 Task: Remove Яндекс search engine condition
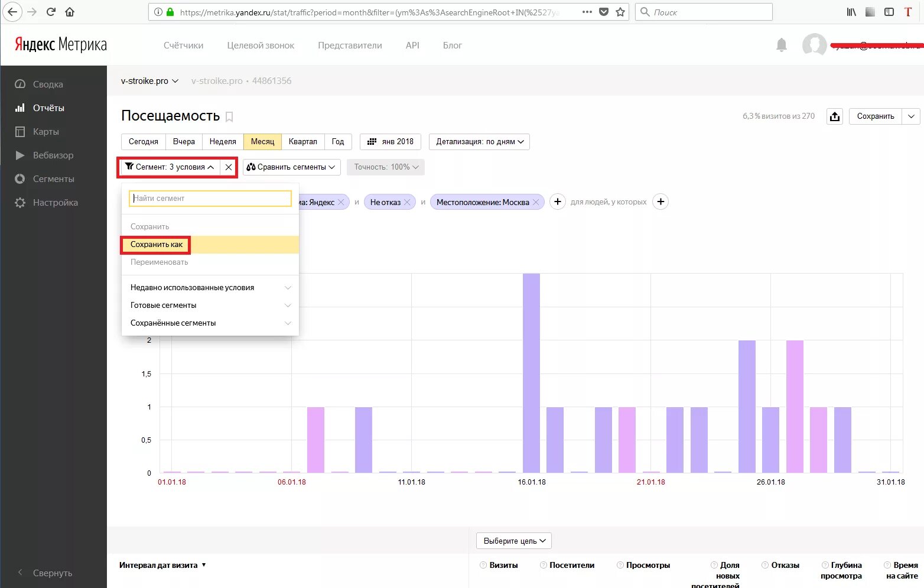[341, 202]
